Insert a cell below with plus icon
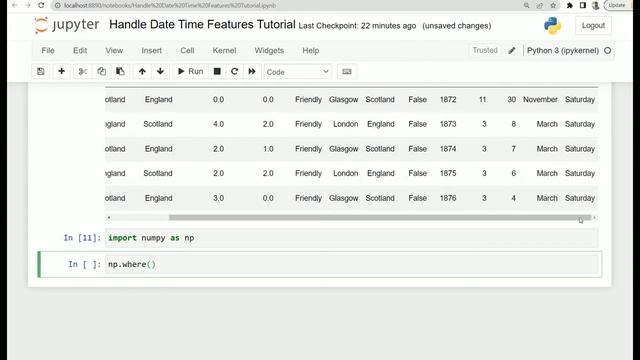The height and width of the screenshot is (360, 640). pyautogui.click(x=61, y=71)
